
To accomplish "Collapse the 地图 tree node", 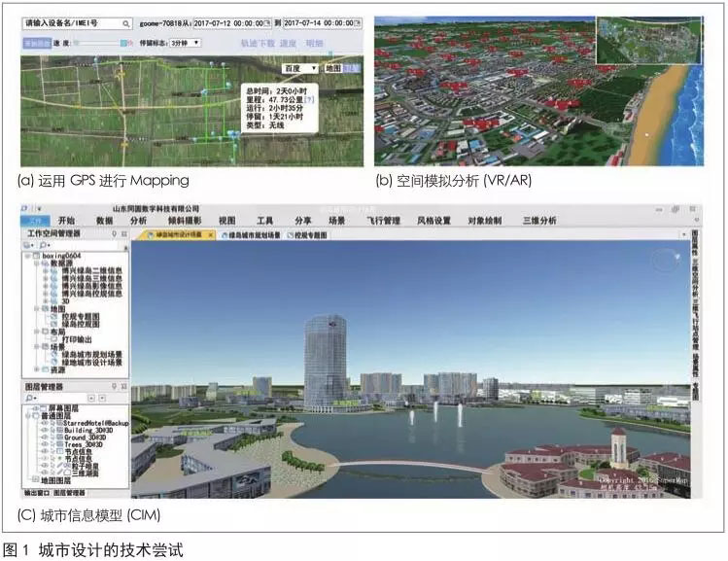I will pos(36,309).
